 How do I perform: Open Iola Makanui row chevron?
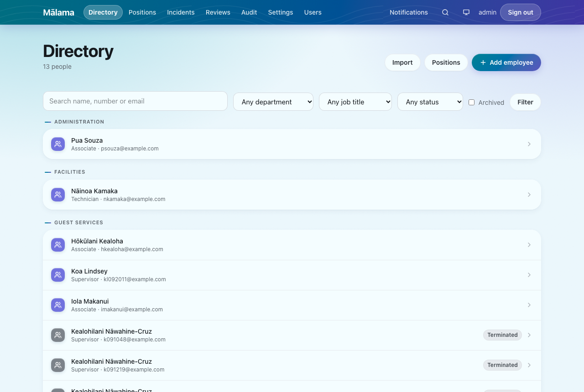(529, 305)
